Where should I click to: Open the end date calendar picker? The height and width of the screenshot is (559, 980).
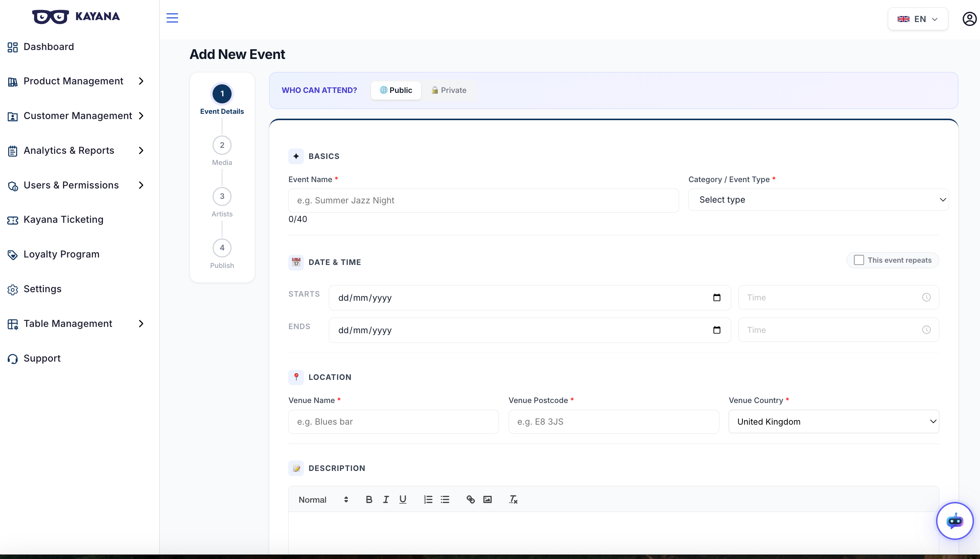coord(717,330)
